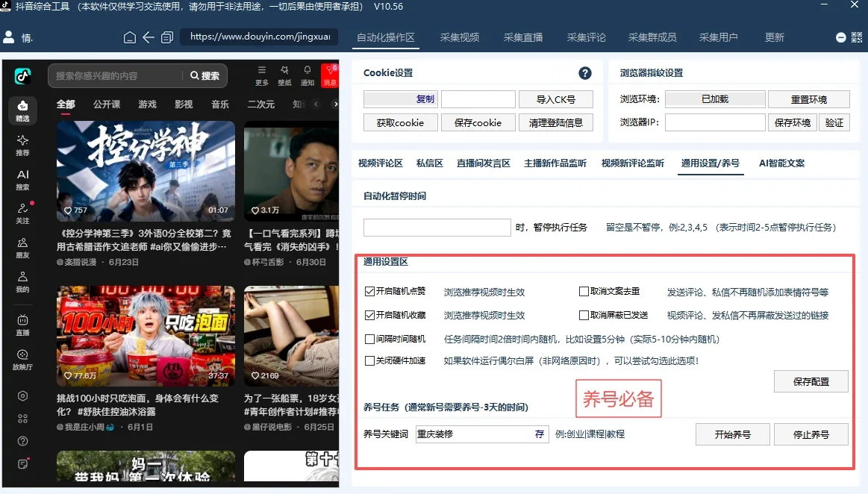Switch to the 采集群成员 tab
868x494 pixels.
pos(652,37)
